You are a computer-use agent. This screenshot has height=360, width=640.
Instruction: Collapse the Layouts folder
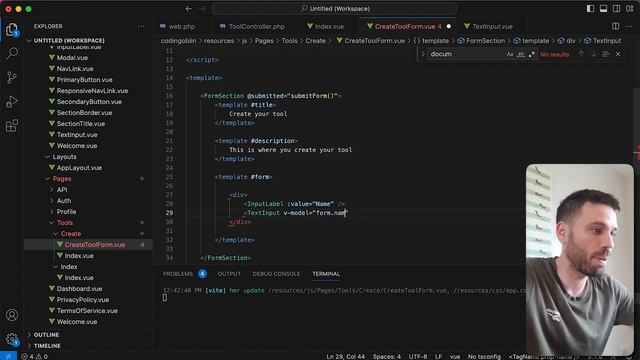pyautogui.click(x=64, y=157)
